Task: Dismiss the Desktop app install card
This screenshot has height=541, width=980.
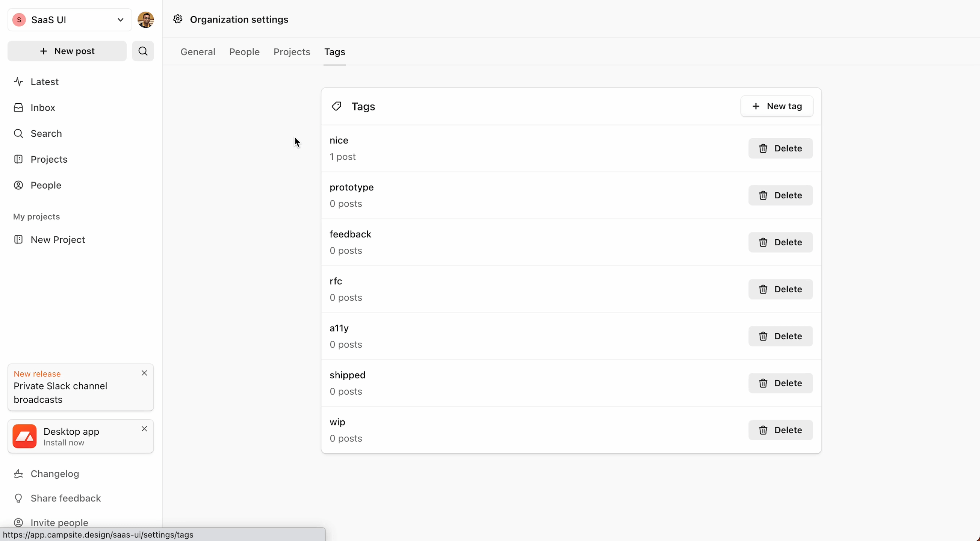Action: tap(144, 429)
